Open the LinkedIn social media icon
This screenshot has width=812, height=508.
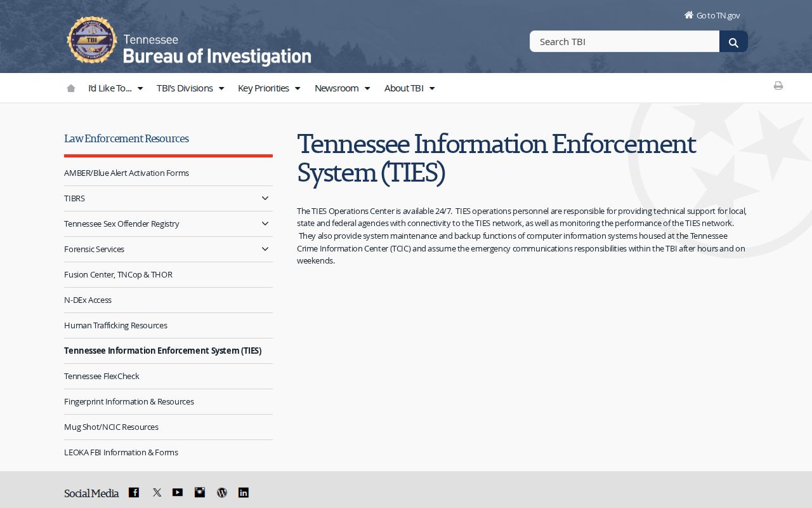[x=244, y=492]
